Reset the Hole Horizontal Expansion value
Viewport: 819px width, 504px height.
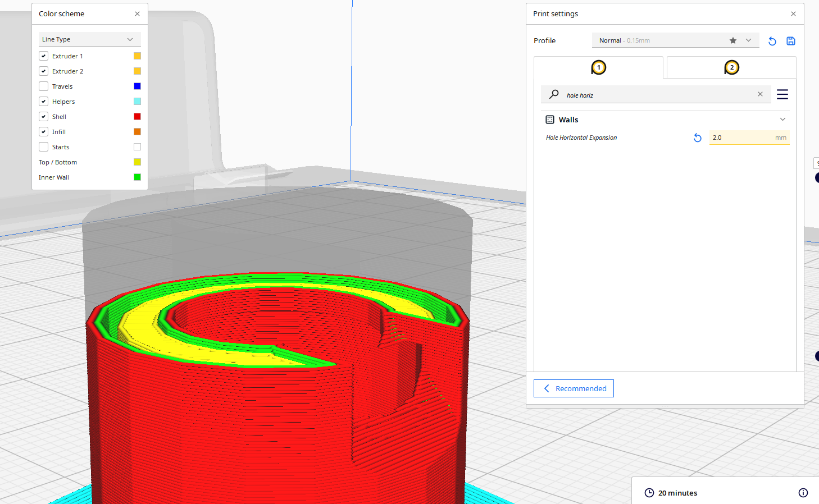click(x=698, y=138)
